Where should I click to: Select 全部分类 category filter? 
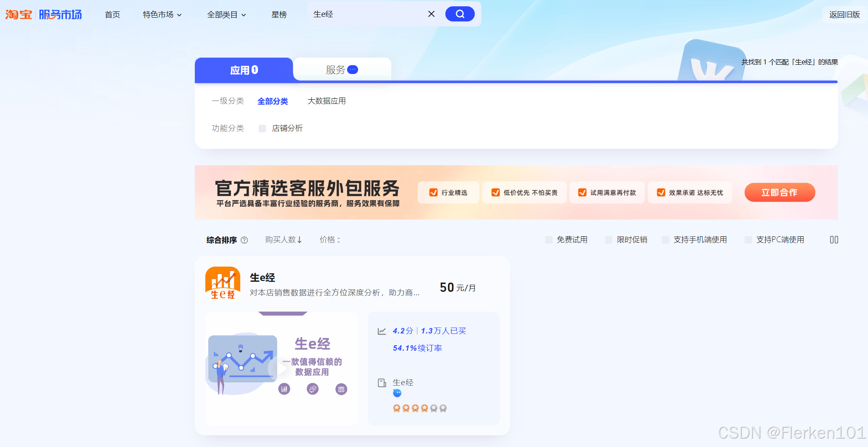coord(273,101)
